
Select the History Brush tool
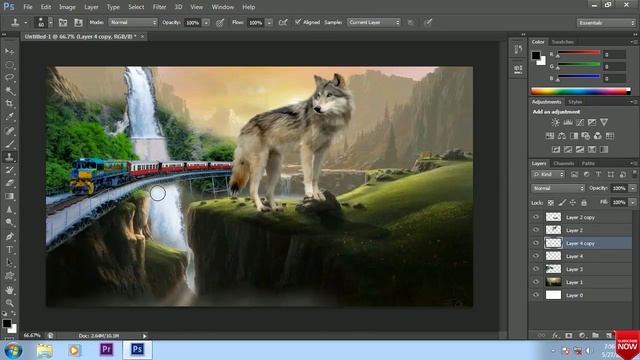tap(9, 170)
